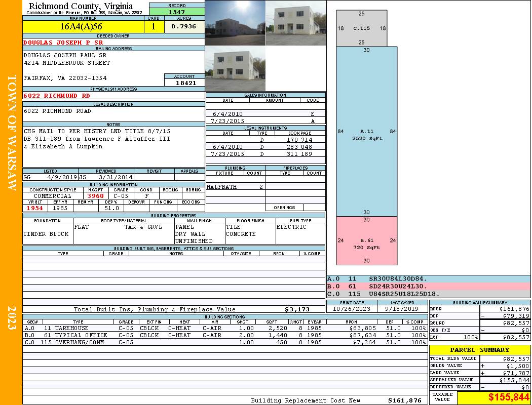Screen dimensions: 532x405
Task: Click DEP % value 51.0 under Building Information
Action: (x=111, y=208)
